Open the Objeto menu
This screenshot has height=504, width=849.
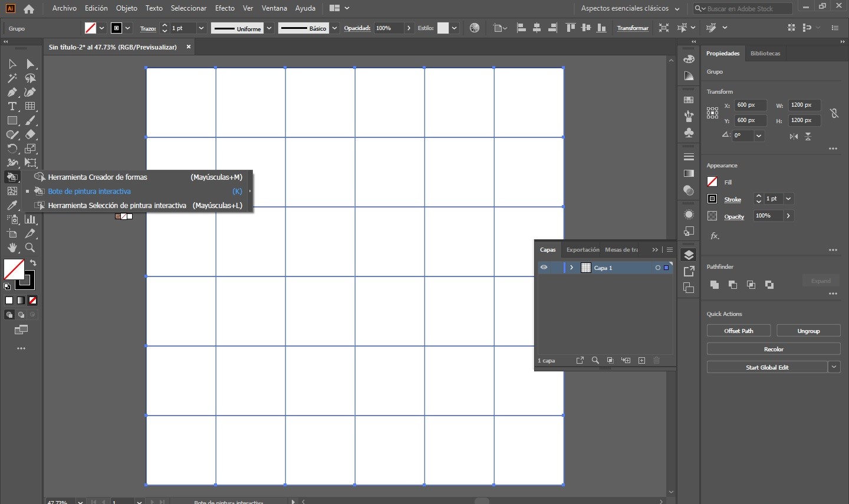click(127, 8)
